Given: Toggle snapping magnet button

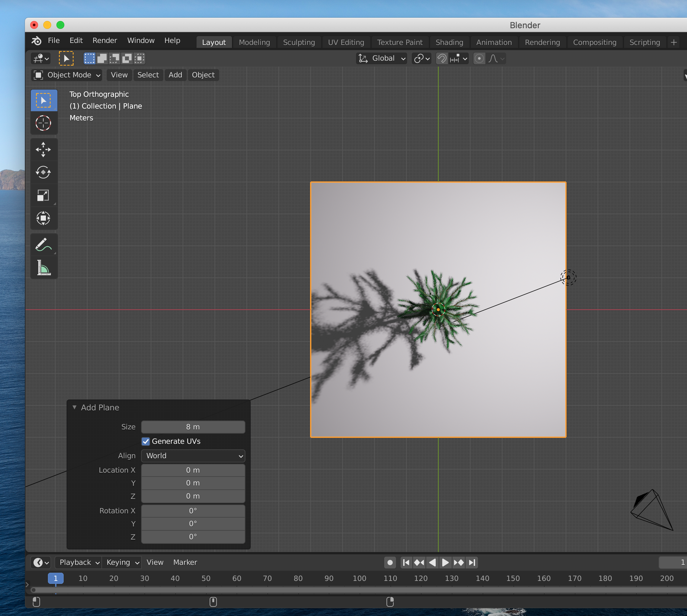Looking at the screenshot, I should click(442, 59).
